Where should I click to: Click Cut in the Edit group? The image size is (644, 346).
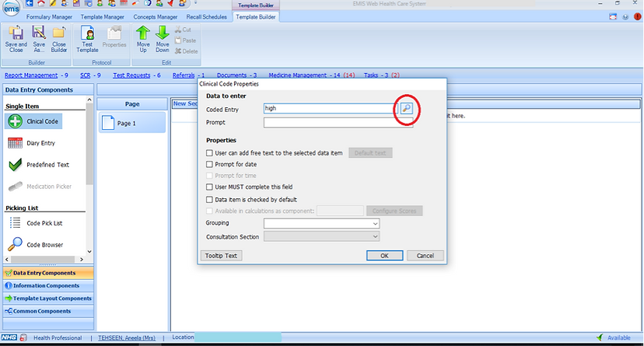[x=184, y=30]
